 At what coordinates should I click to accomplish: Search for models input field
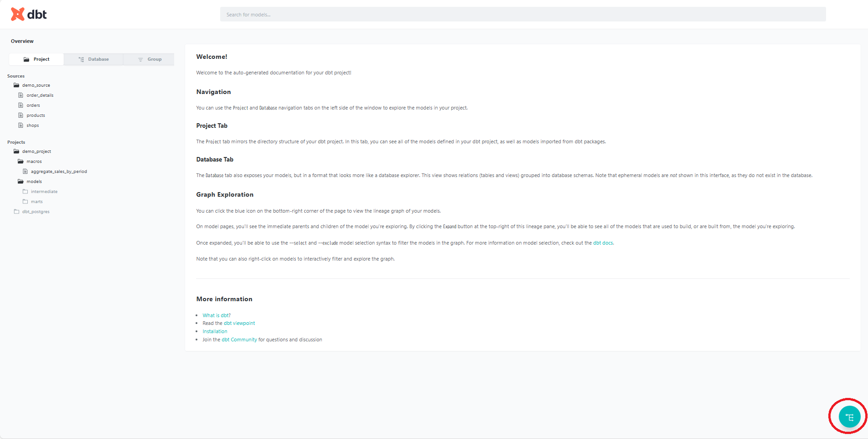pos(523,14)
